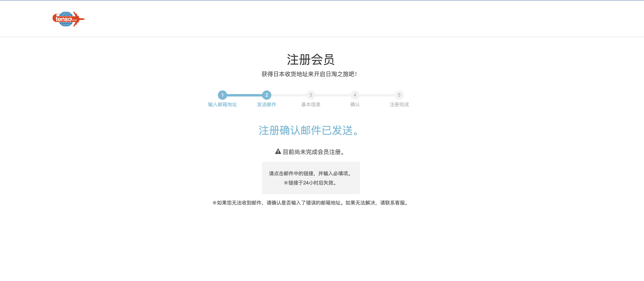644x281 pixels.
Task: Click the tenso.com logo
Action: 68,19
